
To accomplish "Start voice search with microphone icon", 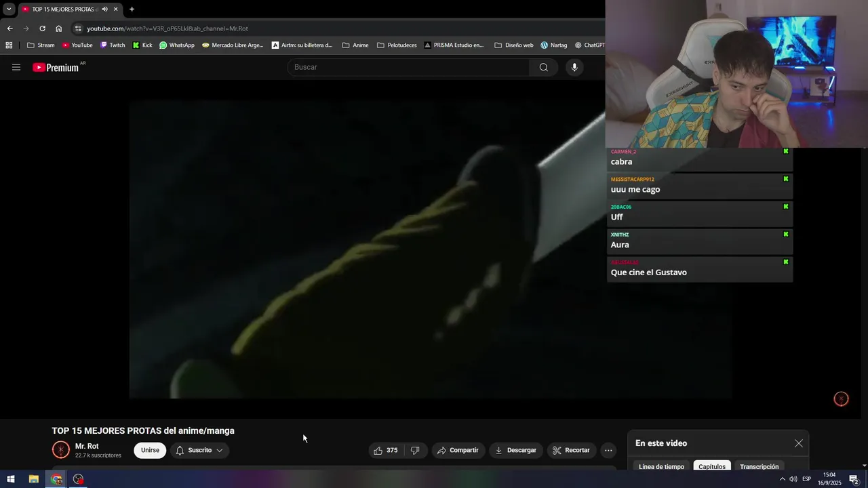I will [x=574, y=67].
